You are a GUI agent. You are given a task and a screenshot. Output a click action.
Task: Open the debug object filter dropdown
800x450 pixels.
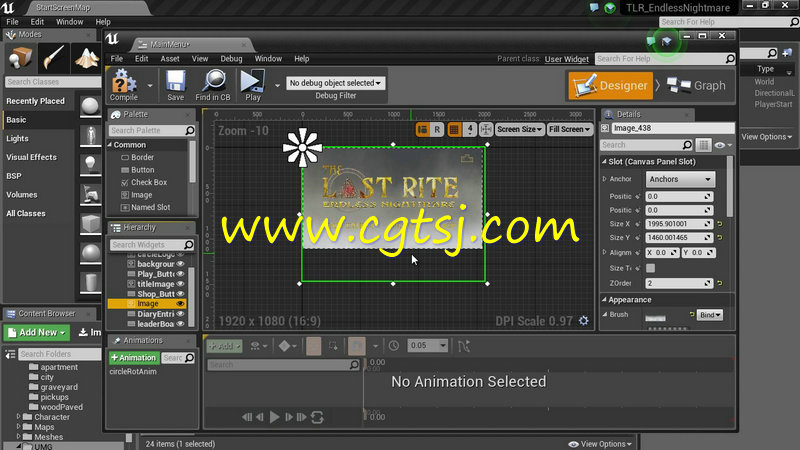335,83
